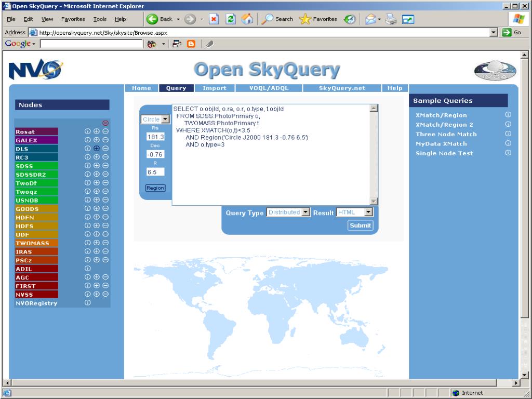Open the SkyQuery.net tab
The height and width of the screenshot is (399, 532).
click(x=342, y=88)
